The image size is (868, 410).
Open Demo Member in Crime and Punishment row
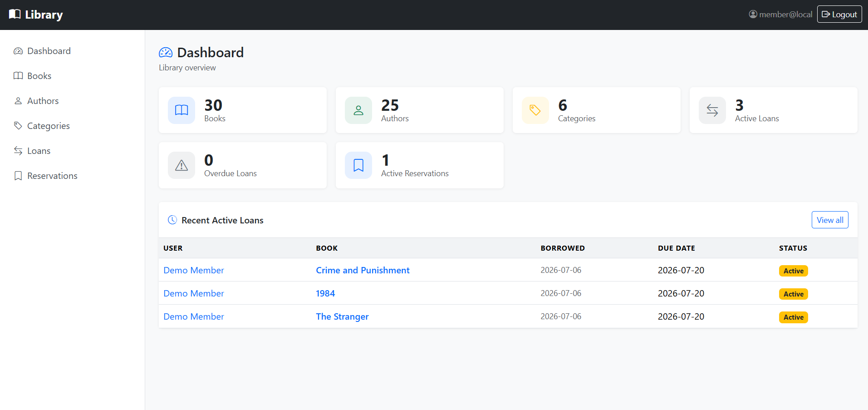point(194,270)
